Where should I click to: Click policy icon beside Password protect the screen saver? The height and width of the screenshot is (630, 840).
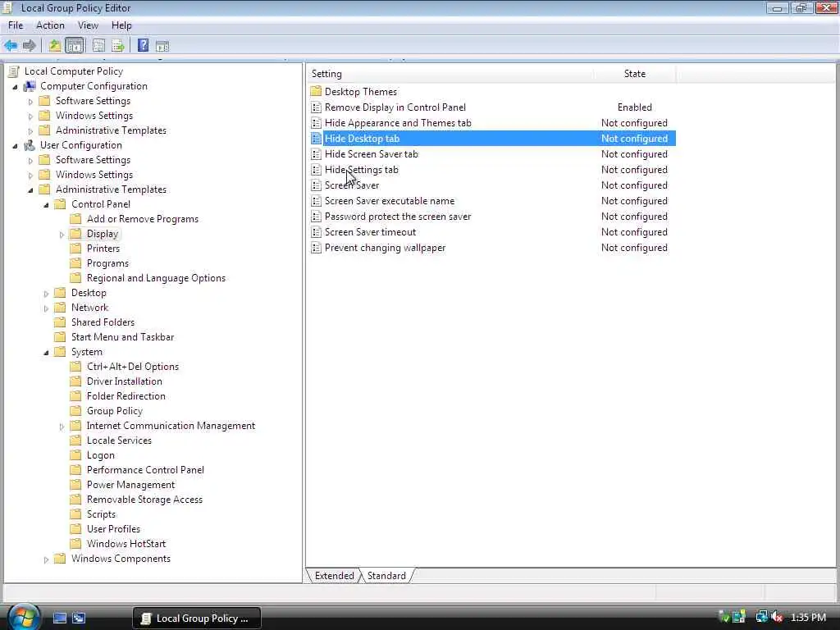(316, 217)
